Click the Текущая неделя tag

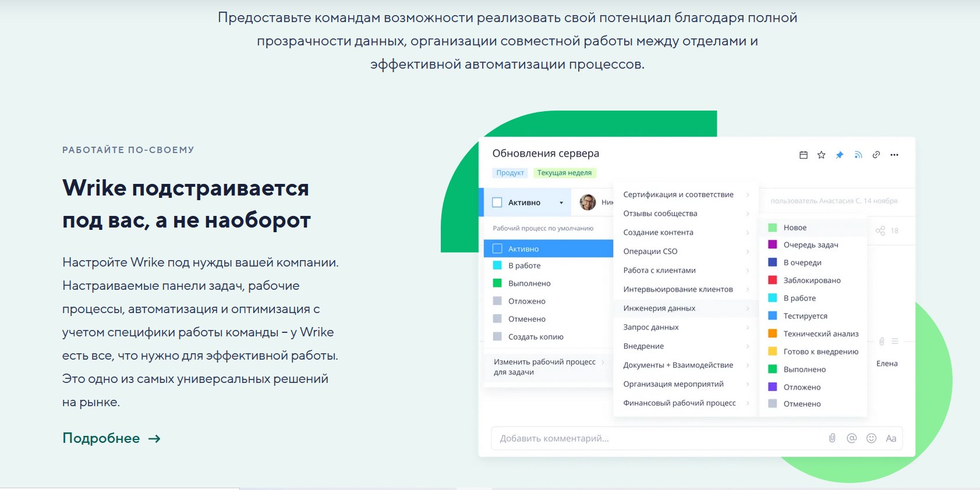point(564,173)
